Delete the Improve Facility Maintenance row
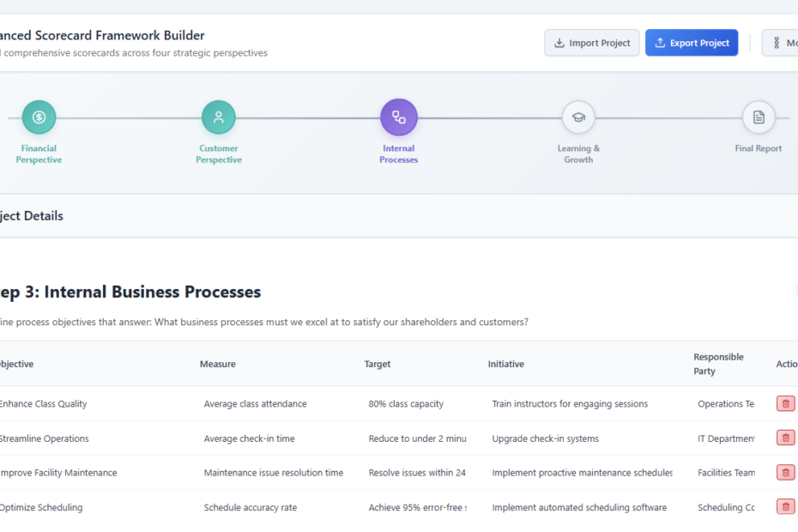Screen dimensions: 798x532 click(x=785, y=472)
